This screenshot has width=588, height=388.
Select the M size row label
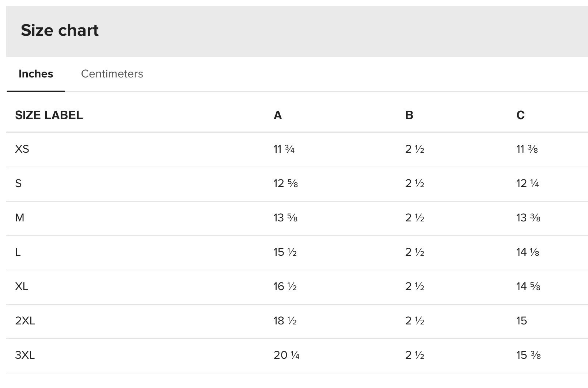(20, 218)
